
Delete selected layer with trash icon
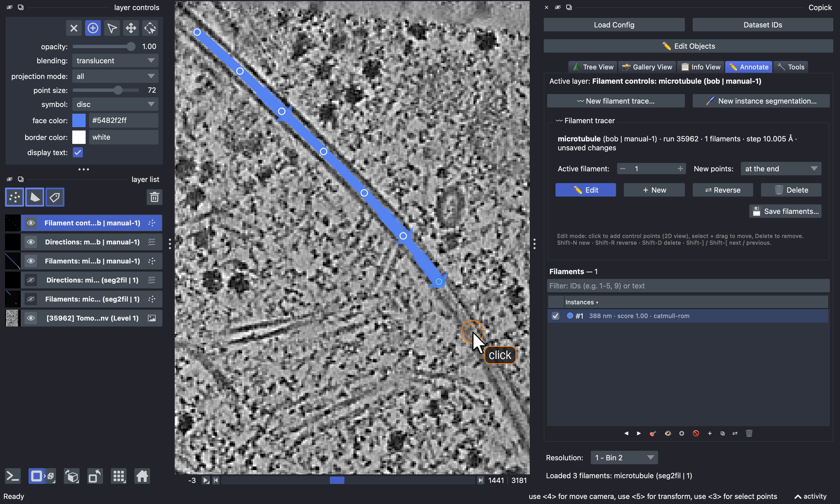point(154,197)
